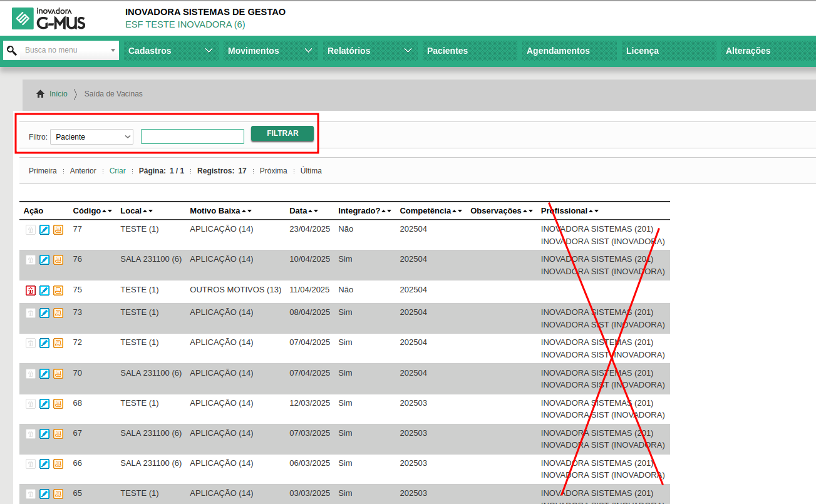Print record 77 with printer icon
The image size is (816, 504).
58,230
